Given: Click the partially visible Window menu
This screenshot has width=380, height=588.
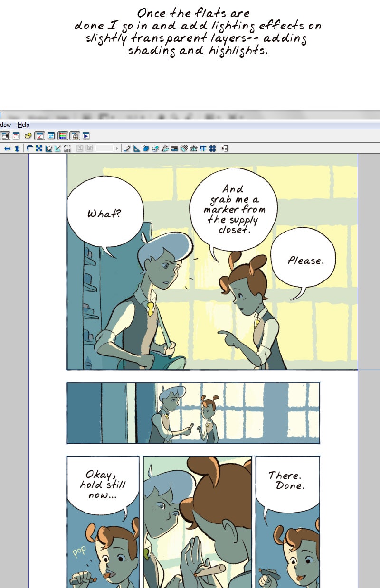Looking at the screenshot, I should click(x=5, y=125).
